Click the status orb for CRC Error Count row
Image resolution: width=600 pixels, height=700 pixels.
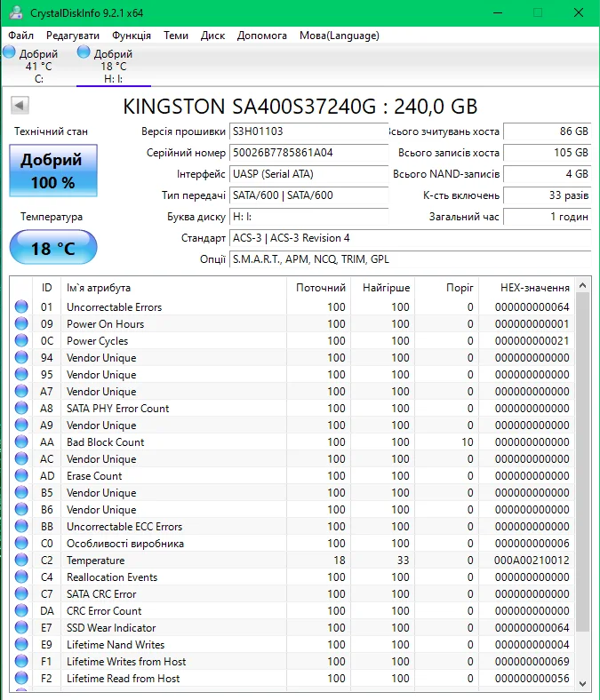coord(21,610)
